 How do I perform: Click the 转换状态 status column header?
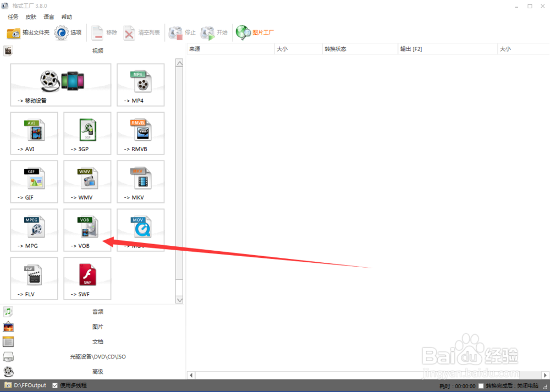[360, 49]
